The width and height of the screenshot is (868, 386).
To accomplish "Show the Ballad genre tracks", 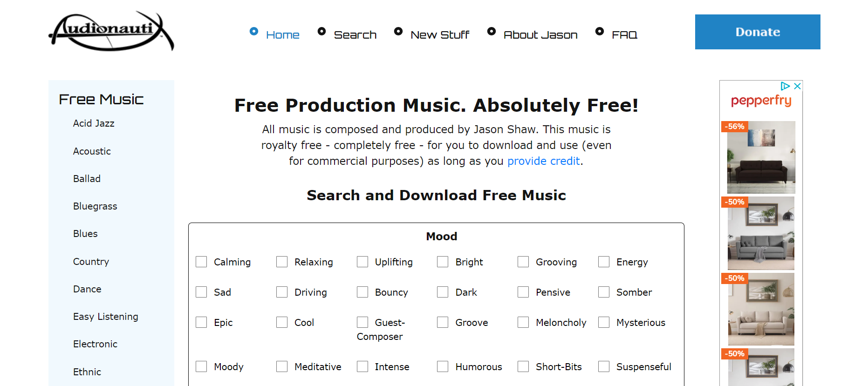I will point(87,179).
